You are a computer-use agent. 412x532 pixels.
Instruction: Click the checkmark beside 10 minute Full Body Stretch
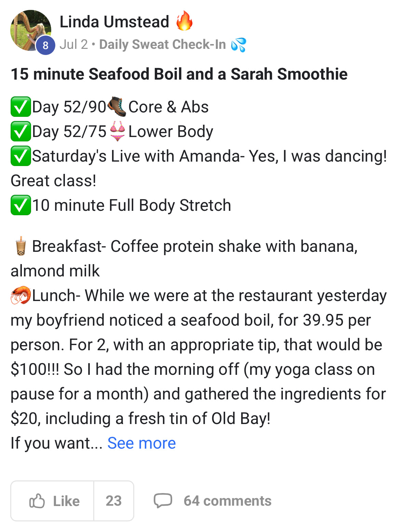(20, 205)
